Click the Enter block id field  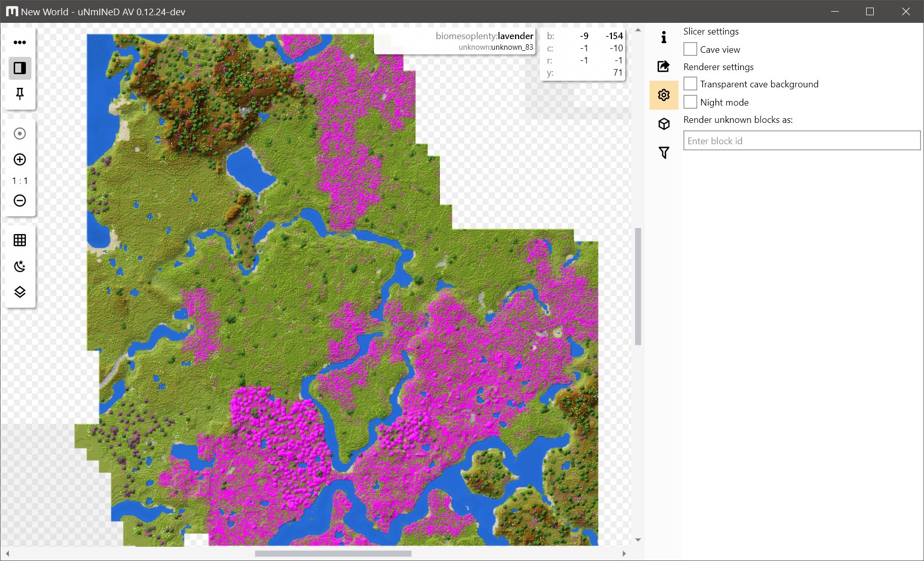coord(801,141)
